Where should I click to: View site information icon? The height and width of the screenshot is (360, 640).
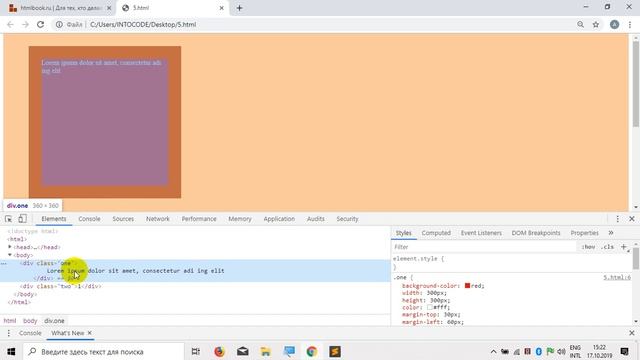(59, 24)
